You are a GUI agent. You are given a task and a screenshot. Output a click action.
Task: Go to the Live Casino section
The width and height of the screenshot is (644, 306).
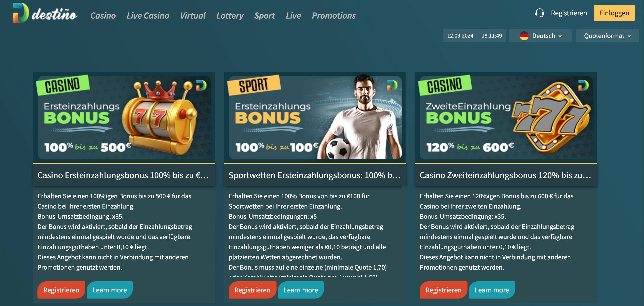tap(148, 16)
